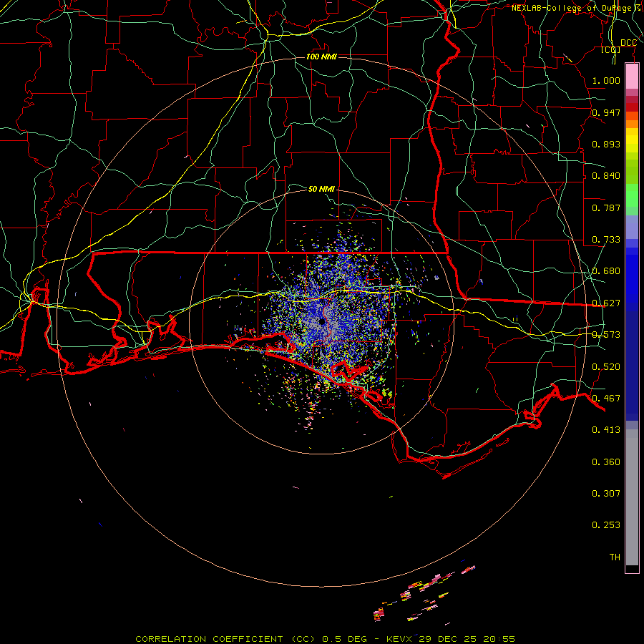
Task: Click the 50 NMI range ring label
Action: (x=321, y=189)
